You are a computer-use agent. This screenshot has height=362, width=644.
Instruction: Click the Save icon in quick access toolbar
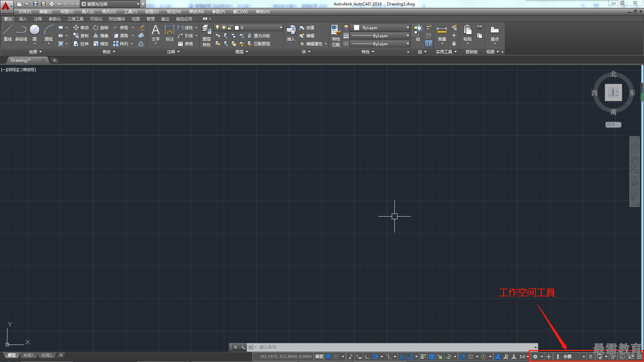(36, 4)
